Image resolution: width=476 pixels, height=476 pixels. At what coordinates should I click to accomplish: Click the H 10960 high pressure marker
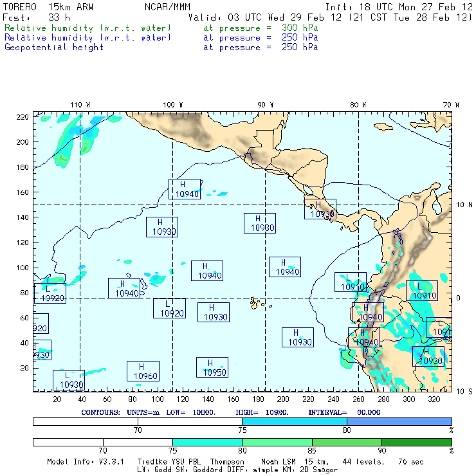click(x=142, y=371)
